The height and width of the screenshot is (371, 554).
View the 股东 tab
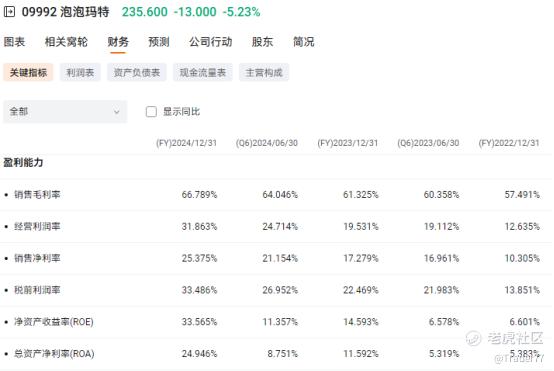click(x=262, y=42)
